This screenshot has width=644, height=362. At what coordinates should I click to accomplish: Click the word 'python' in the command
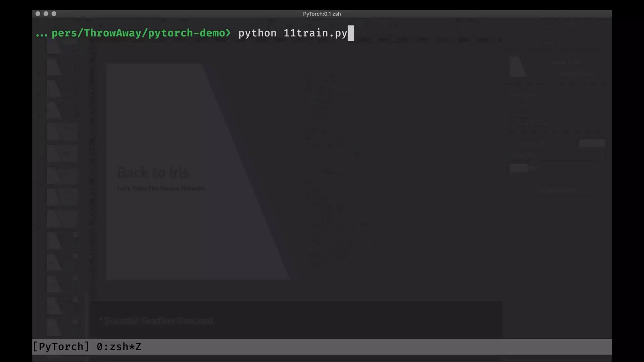tap(257, 33)
